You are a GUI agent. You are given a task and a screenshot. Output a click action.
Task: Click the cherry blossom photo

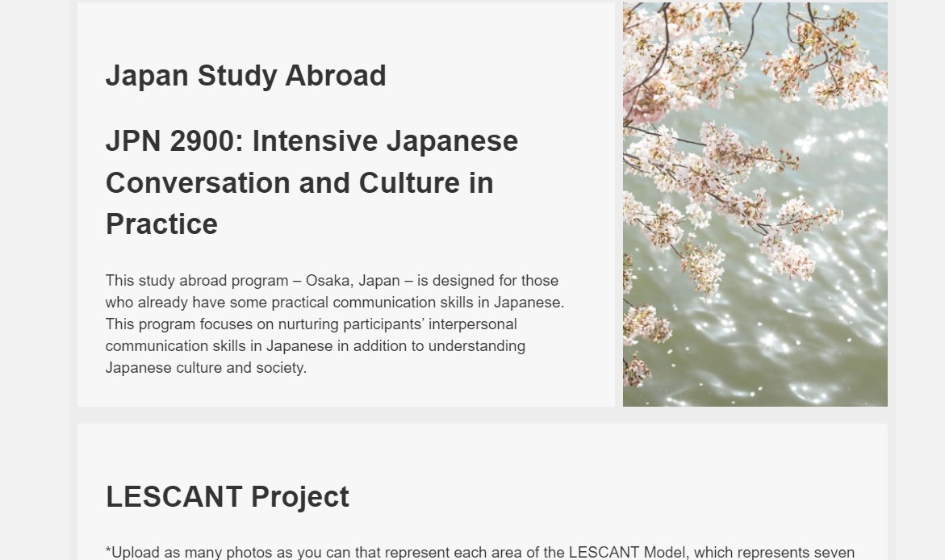click(x=755, y=204)
